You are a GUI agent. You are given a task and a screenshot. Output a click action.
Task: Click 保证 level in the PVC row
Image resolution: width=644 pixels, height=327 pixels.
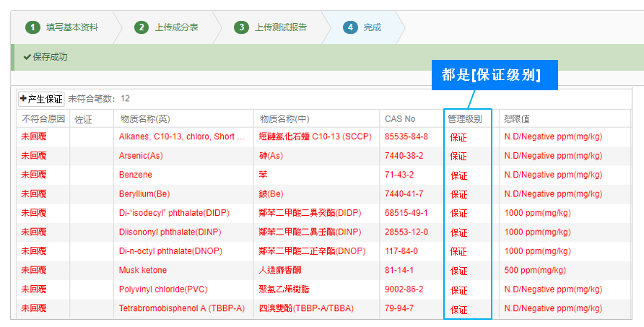[458, 290]
